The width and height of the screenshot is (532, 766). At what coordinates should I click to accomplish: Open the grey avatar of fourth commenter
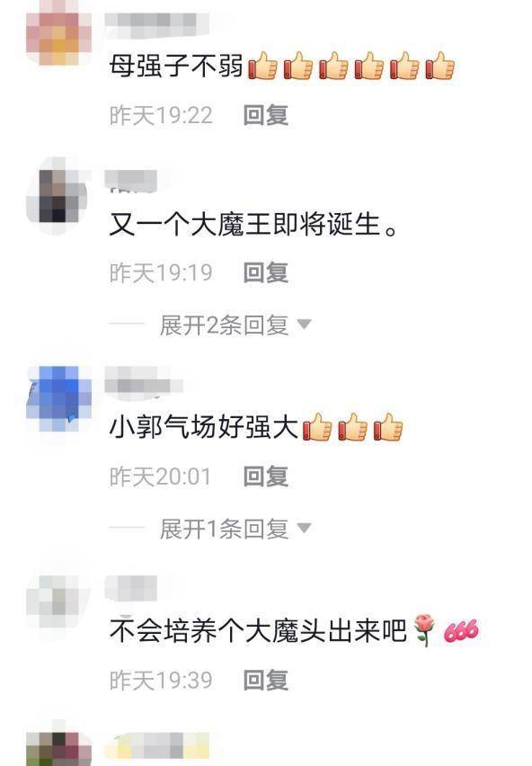[58, 601]
